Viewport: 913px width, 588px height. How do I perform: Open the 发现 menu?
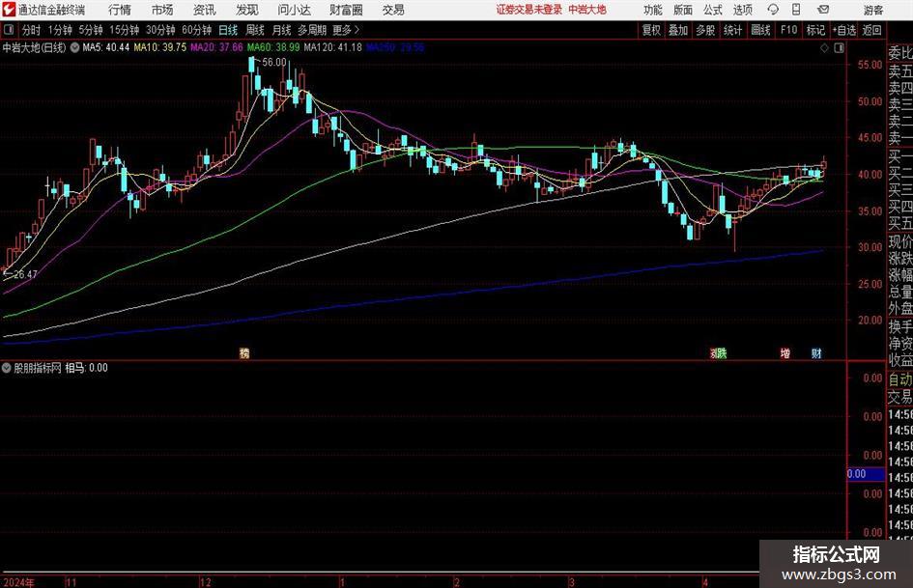coord(247,10)
